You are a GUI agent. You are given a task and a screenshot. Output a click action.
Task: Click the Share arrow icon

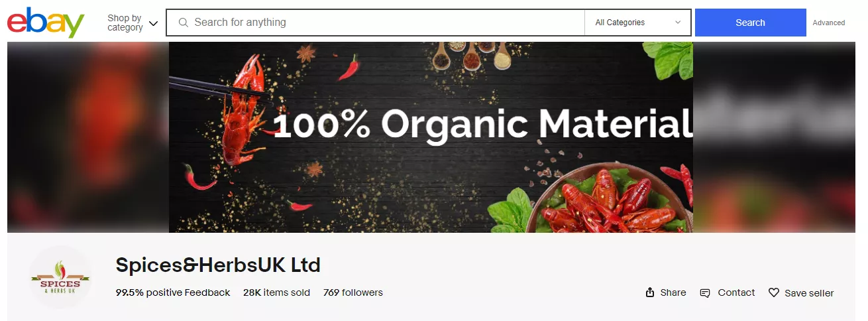tap(650, 292)
